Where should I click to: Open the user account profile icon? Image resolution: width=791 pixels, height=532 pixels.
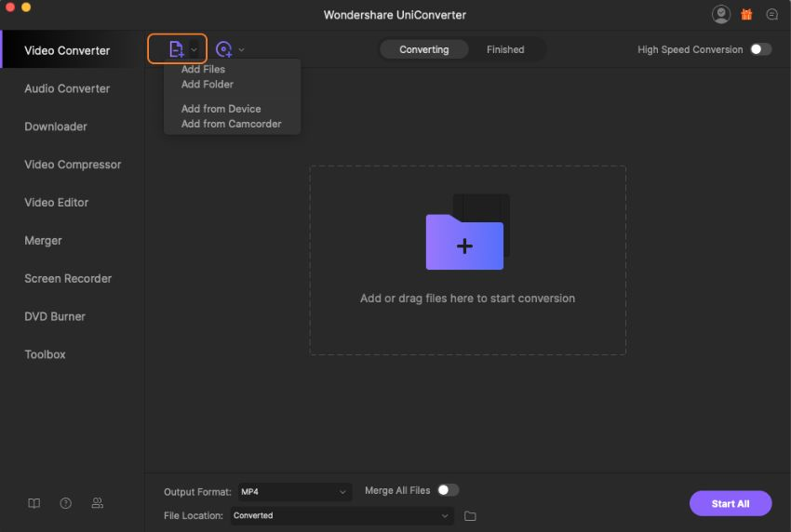(x=721, y=14)
